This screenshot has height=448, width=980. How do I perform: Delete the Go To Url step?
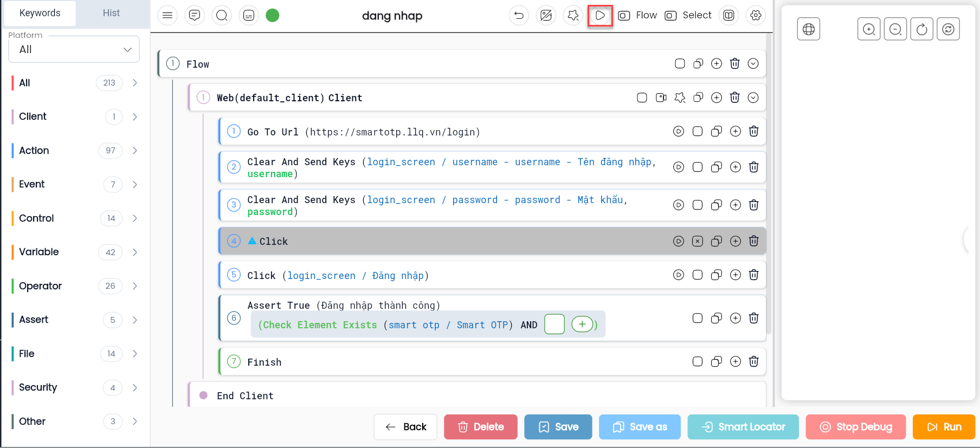coord(754,131)
